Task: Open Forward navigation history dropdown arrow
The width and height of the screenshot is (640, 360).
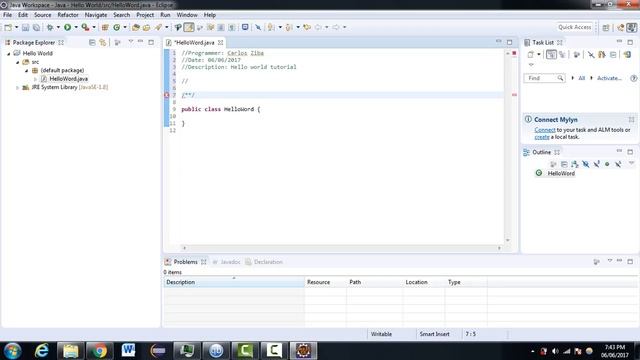Action: 344,27
